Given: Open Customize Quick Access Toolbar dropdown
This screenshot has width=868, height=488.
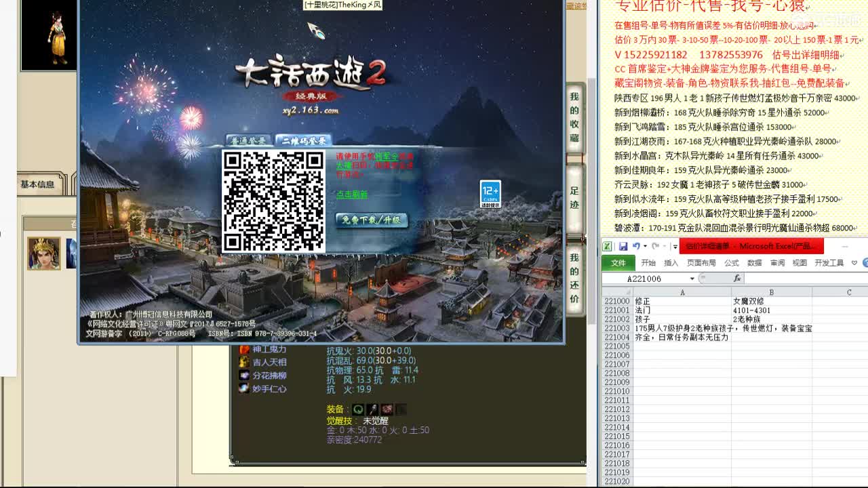Looking at the screenshot, I should [675, 247].
